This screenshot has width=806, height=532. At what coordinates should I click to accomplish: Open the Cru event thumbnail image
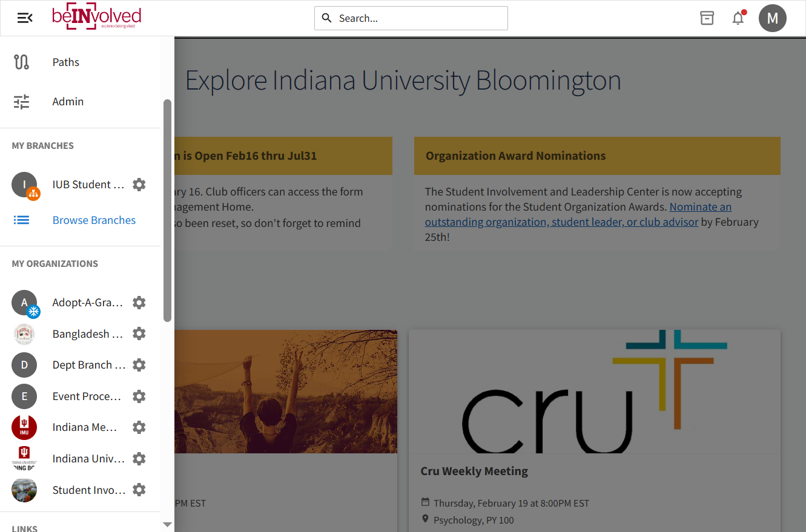coord(595,392)
